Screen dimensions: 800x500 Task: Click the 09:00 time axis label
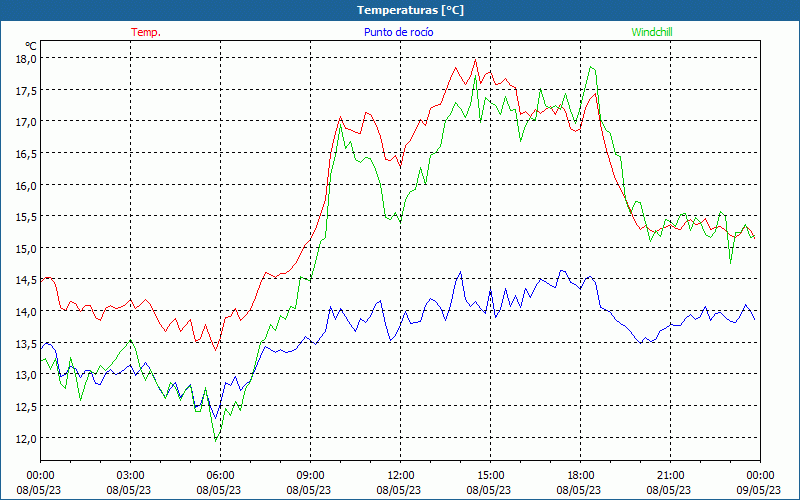tap(310, 476)
